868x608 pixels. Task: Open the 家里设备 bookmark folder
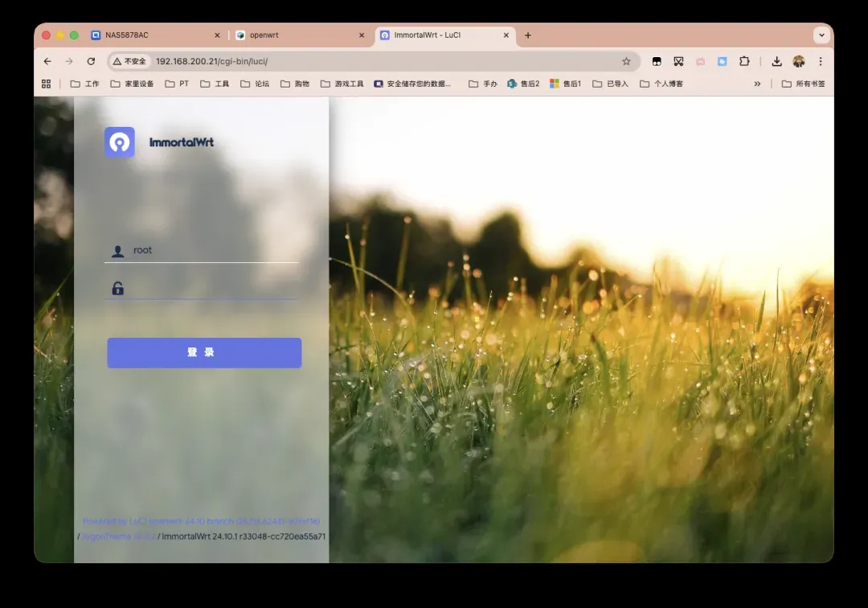click(133, 84)
